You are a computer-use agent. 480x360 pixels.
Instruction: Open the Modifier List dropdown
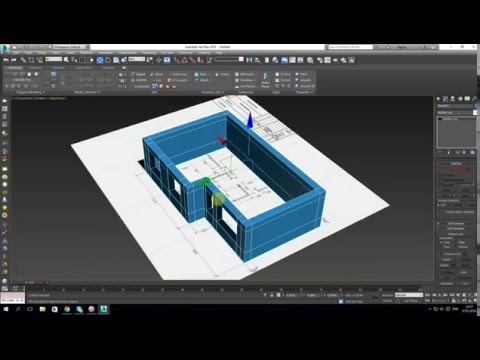click(457, 113)
